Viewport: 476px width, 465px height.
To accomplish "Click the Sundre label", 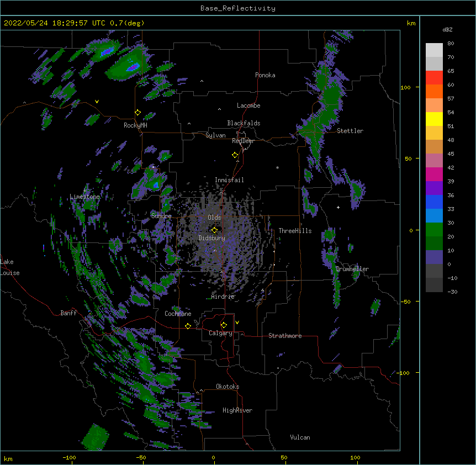I will (161, 216).
